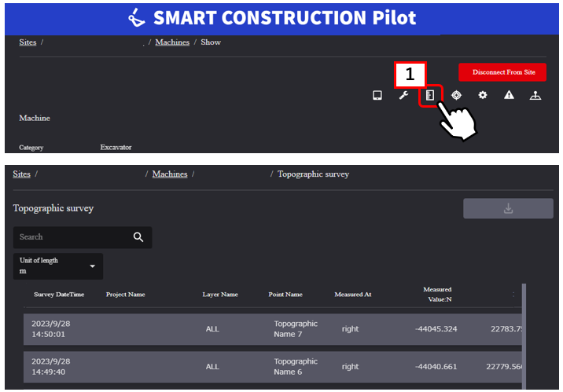Screen dimensions: 563x392
Task: Focus the Search input field
Action: pyautogui.click(x=83, y=237)
